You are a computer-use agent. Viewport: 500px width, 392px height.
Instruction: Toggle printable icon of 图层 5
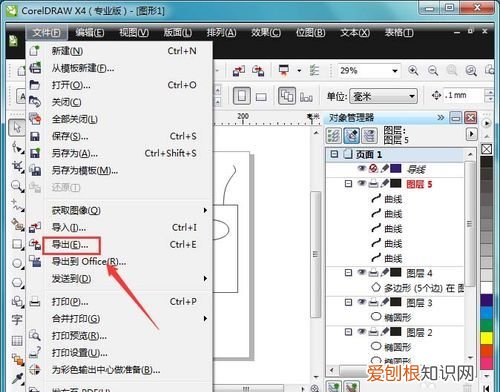click(x=374, y=184)
